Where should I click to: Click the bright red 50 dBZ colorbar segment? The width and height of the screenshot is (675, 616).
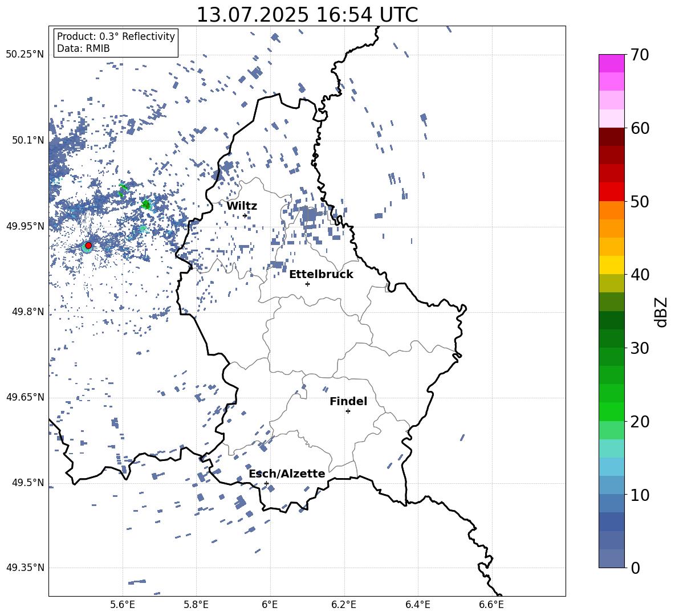612,192
